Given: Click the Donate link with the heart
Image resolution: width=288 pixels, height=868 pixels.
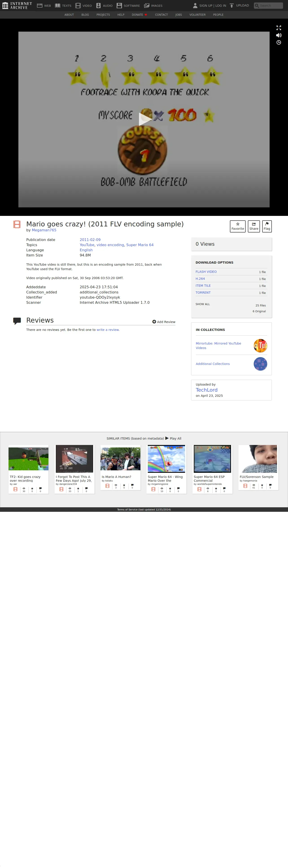Looking at the screenshot, I should (x=139, y=15).
